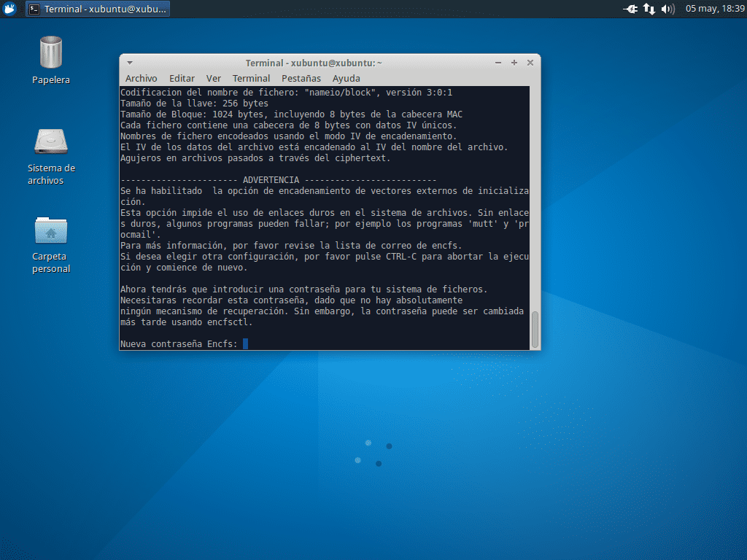Image resolution: width=747 pixels, height=560 pixels.
Task: Open the Archivo menu
Action: click(x=141, y=78)
